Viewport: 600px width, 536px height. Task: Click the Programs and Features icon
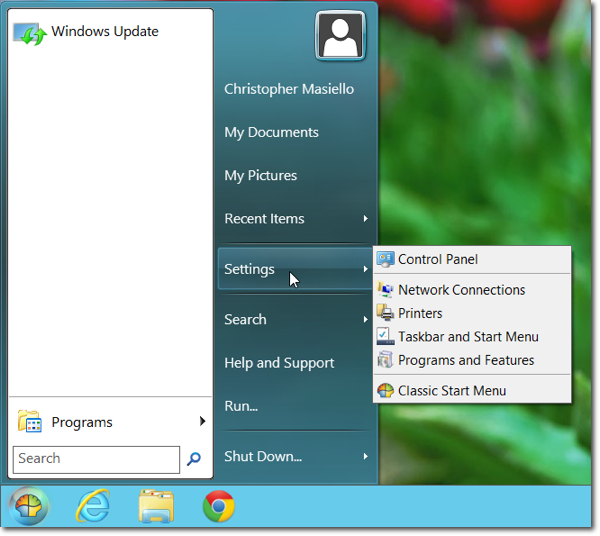tap(385, 360)
